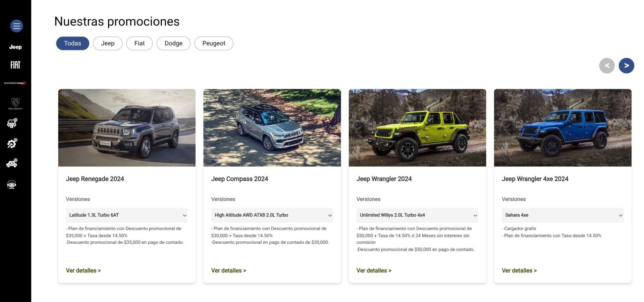Select the Peugeot filter tab
644x302 pixels.
click(214, 43)
